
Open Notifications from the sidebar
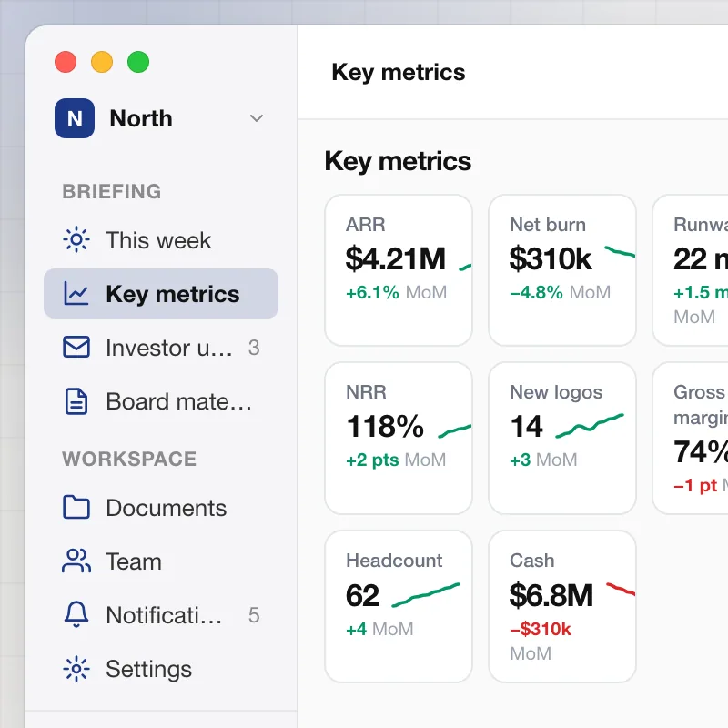tap(161, 615)
